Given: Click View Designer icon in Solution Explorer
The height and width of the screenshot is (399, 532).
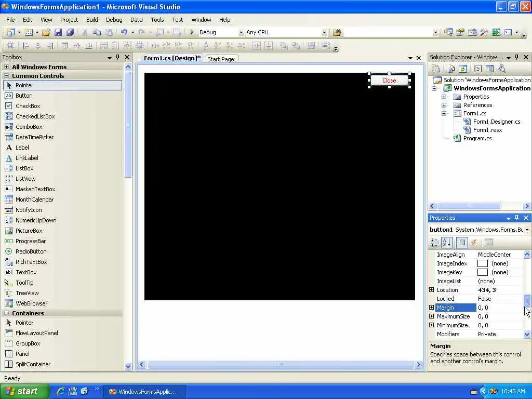Looking at the screenshot, I should [x=489, y=69].
